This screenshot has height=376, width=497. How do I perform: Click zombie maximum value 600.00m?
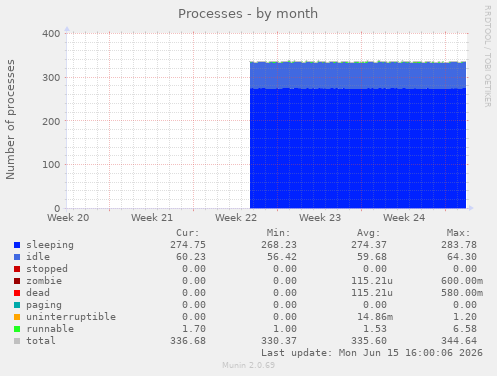(462, 281)
